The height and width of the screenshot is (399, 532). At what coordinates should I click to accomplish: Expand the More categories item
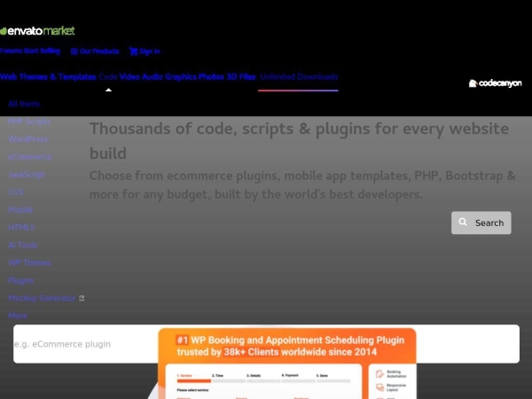pos(18,316)
